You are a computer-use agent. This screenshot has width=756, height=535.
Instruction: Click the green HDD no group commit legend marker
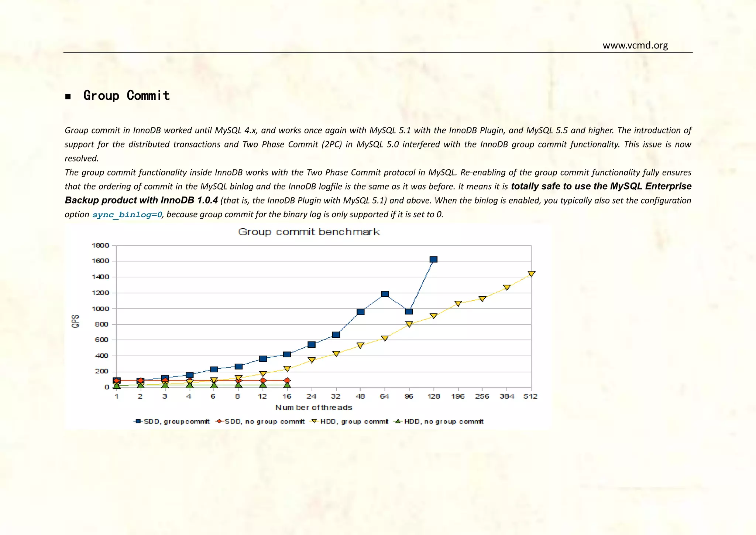(398, 421)
